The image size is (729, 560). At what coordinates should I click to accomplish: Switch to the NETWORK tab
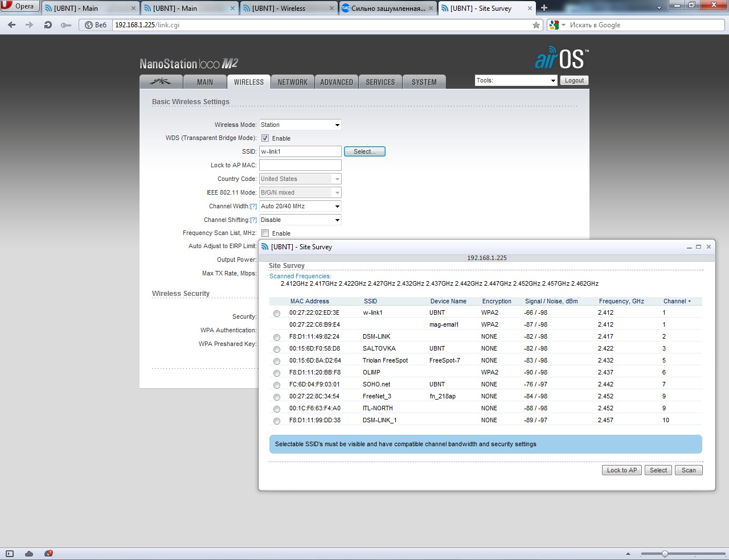(x=292, y=82)
